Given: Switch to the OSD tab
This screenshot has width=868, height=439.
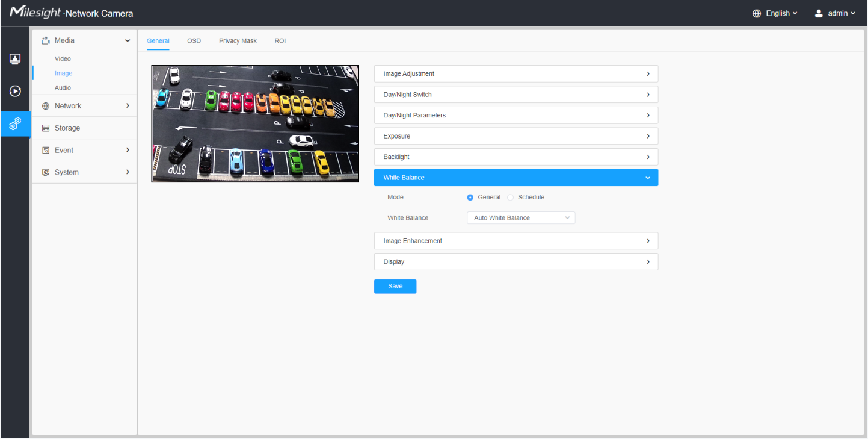Looking at the screenshot, I should click(194, 41).
